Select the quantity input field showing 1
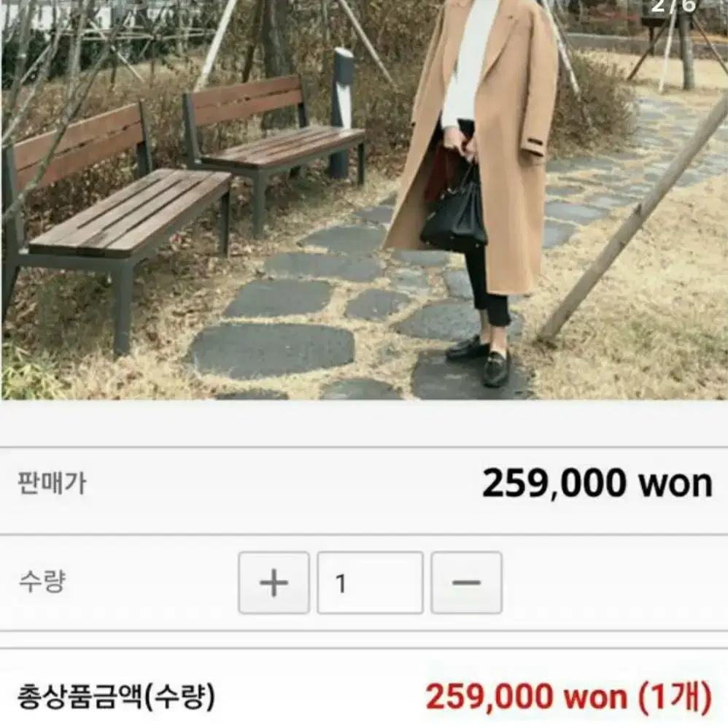728x728 pixels. (x=370, y=583)
